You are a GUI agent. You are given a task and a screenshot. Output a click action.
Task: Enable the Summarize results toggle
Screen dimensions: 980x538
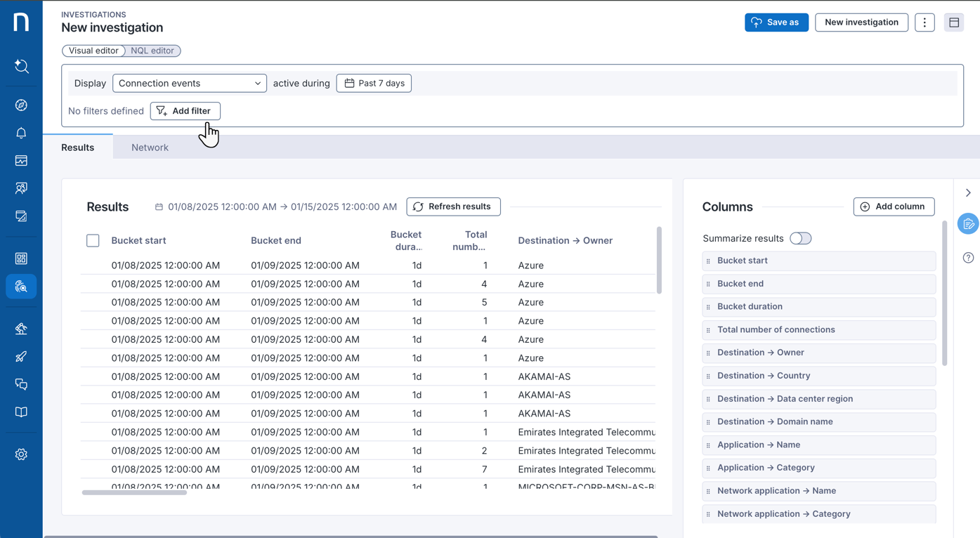pos(800,238)
